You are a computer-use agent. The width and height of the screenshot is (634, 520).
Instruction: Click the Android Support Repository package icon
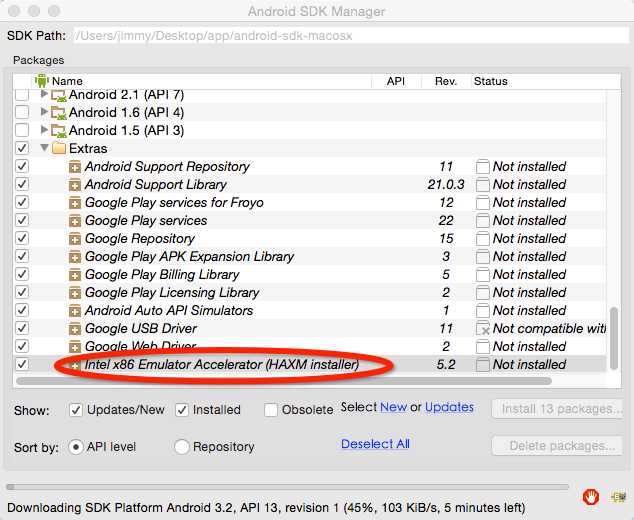click(75, 167)
